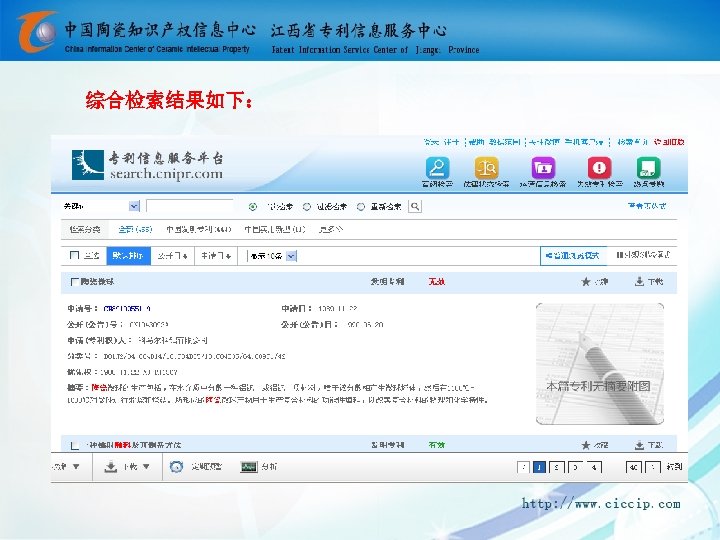Open the green hotspot topics icon
Screen dimensions: 720x540
(648, 168)
